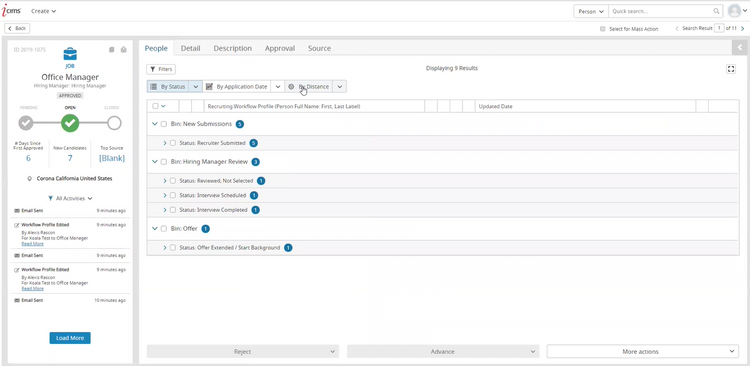Check the select-all header checkbox
750x366 pixels.
(x=155, y=106)
